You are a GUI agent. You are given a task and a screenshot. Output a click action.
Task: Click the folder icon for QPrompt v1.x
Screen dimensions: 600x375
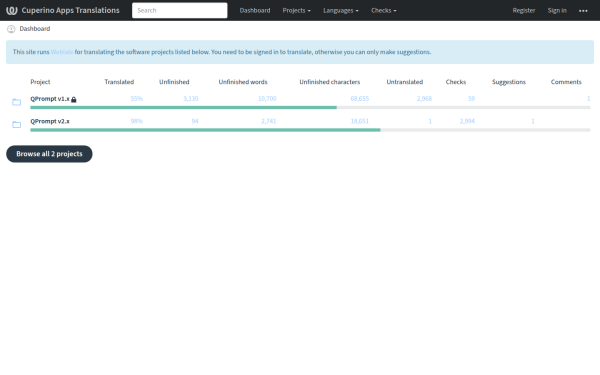[16, 102]
